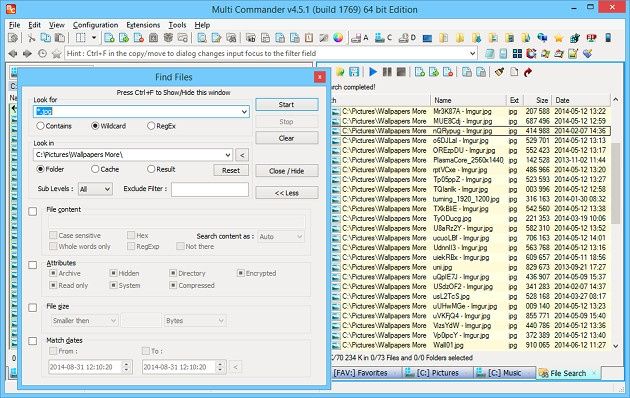This screenshot has height=398, width=630.
Task: Click the blue play search icon
Action: tap(373, 72)
